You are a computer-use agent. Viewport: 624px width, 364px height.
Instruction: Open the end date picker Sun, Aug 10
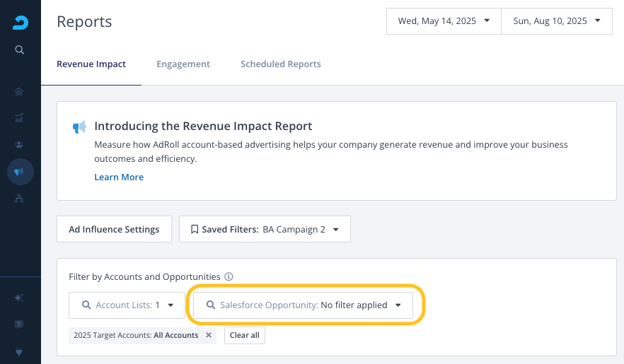pyautogui.click(x=556, y=21)
